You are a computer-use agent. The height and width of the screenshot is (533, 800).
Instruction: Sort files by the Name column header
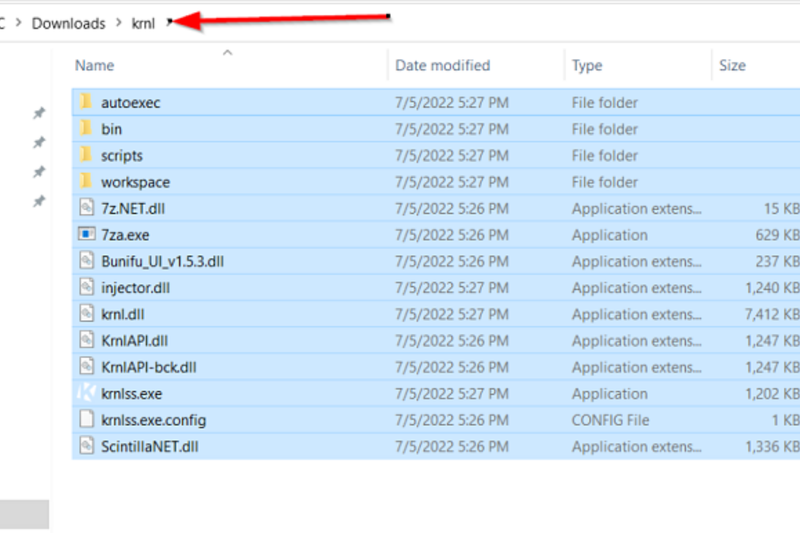95,65
